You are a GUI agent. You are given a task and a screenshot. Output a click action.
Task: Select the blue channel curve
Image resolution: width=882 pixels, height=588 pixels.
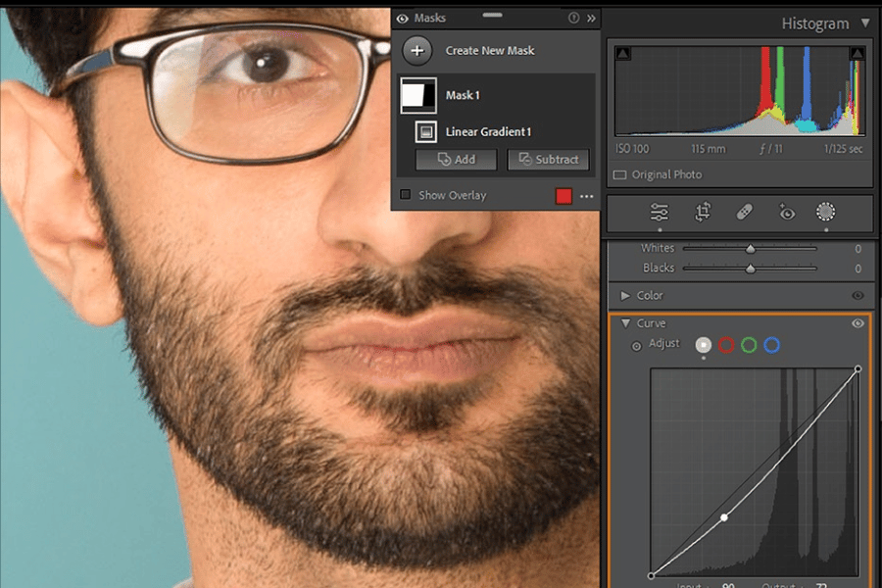click(771, 345)
